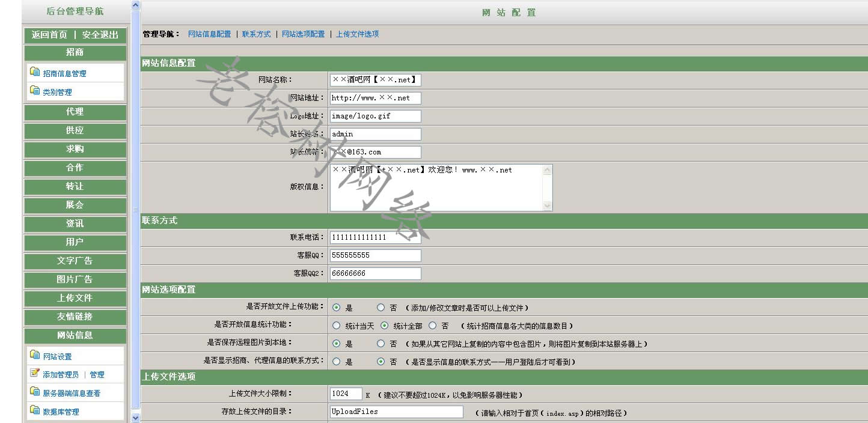Click the 服务器端信息查看 icon

tap(35, 392)
